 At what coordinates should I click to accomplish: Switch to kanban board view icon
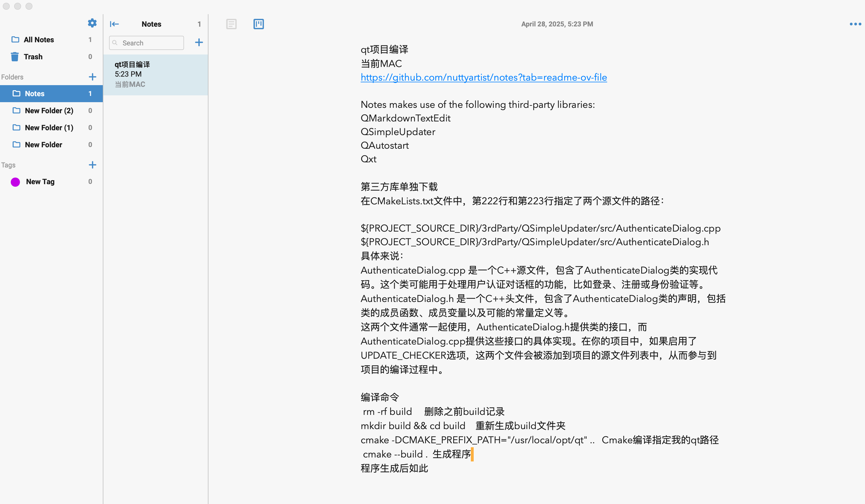[258, 24]
